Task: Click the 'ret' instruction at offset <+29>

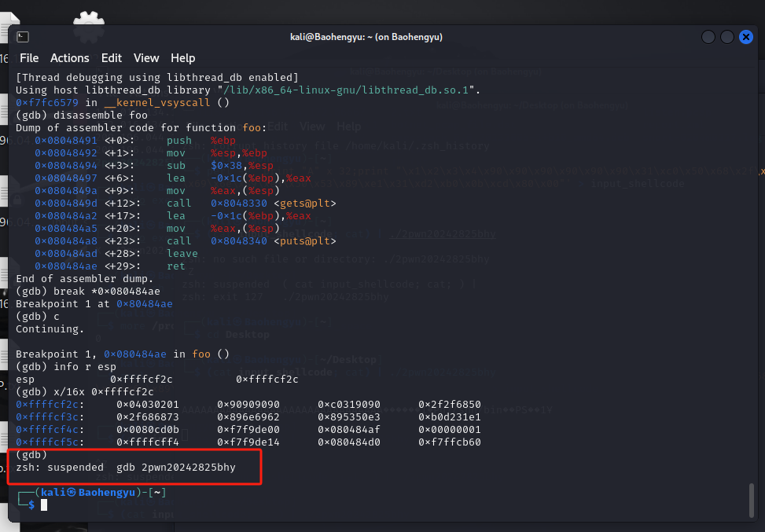Action: coord(175,266)
